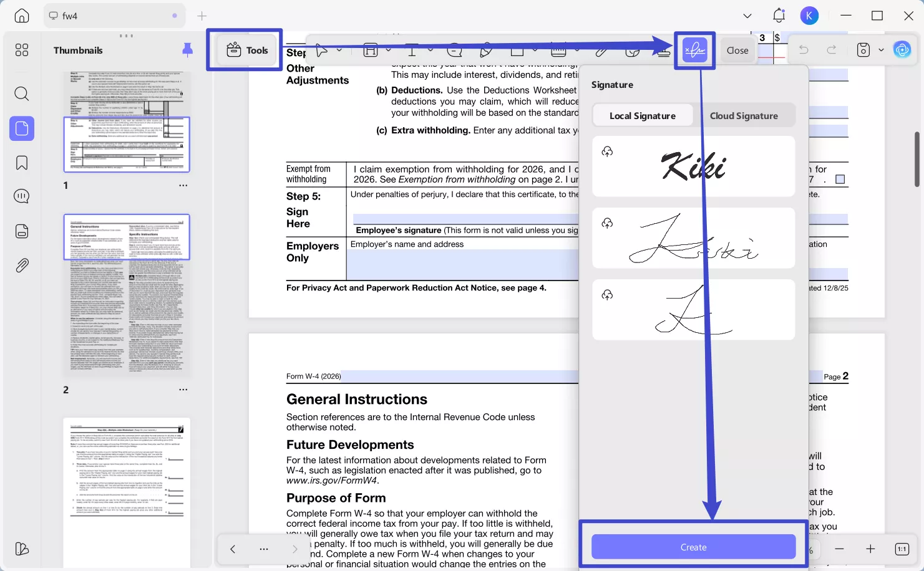Upload the Kiki signature to cloud
Viewport: 924px width, 571px height.
(x=607, y=151)
